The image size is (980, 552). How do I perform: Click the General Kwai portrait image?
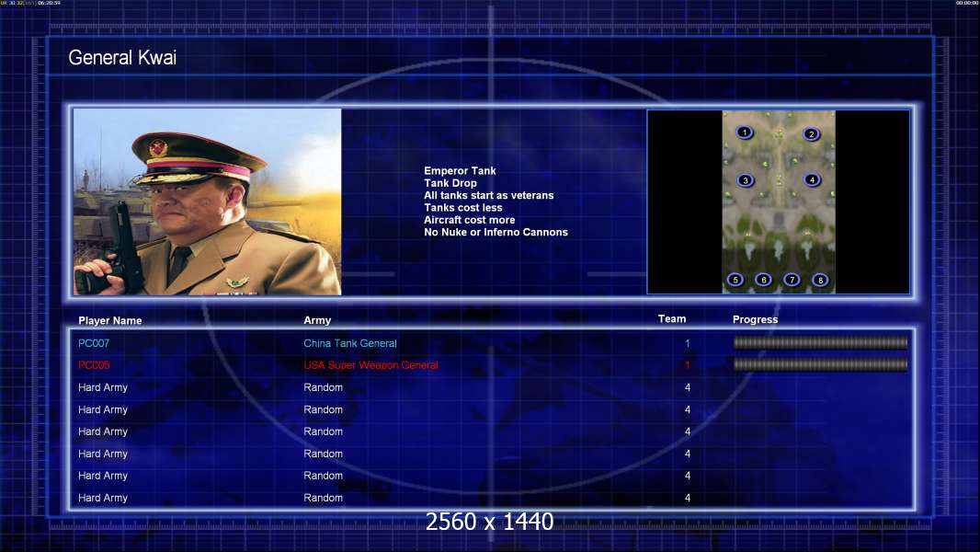[x=208, y=201]
